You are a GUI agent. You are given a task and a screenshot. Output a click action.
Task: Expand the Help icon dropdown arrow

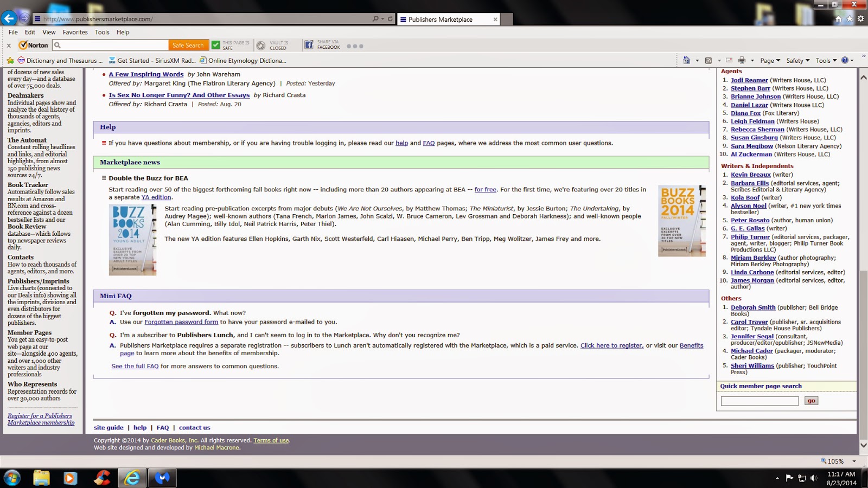852,61
